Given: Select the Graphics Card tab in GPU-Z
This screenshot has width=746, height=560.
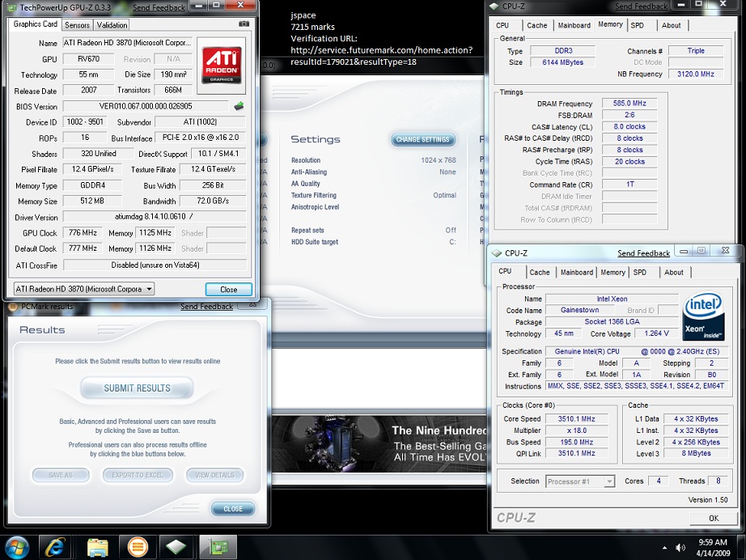Looking at the screenshot, I should point(36,23).
